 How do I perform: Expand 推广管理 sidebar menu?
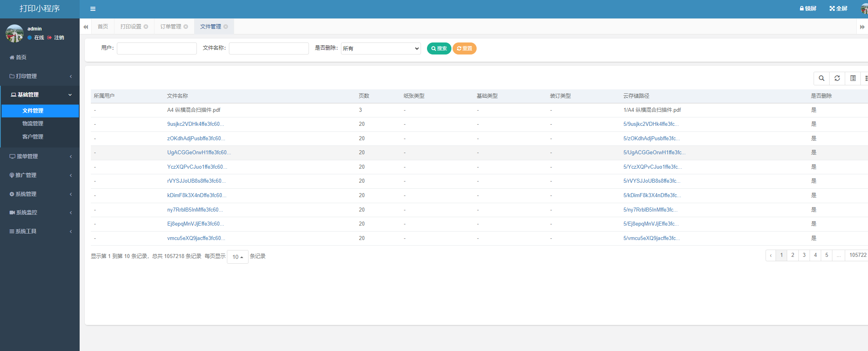click(x=40, y=175)
